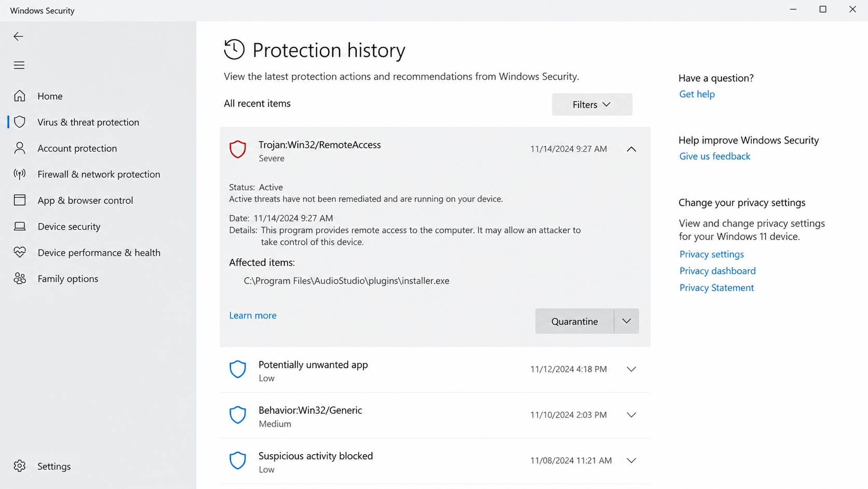Click blue shield icon for Suspicious activity blocked

238,460
